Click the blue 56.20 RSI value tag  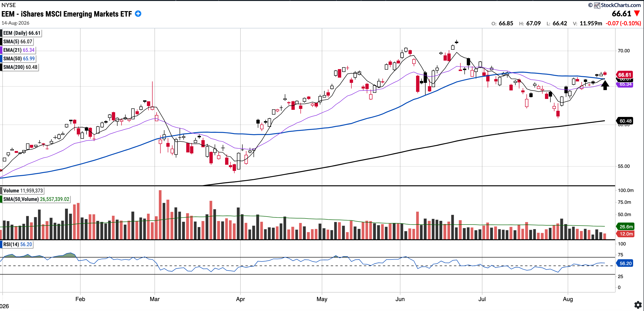pos(625,263)
